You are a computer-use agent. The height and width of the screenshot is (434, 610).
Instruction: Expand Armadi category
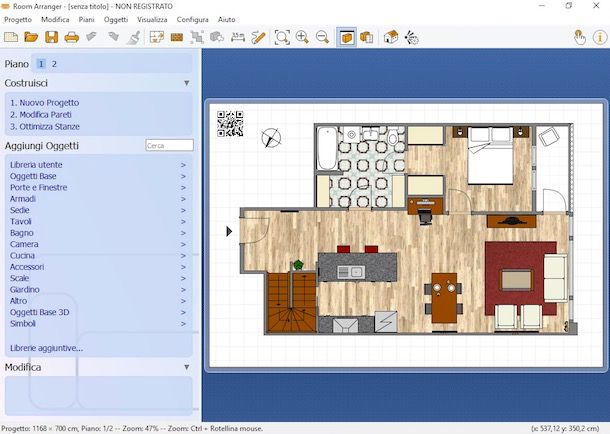[x=98, y=199]
